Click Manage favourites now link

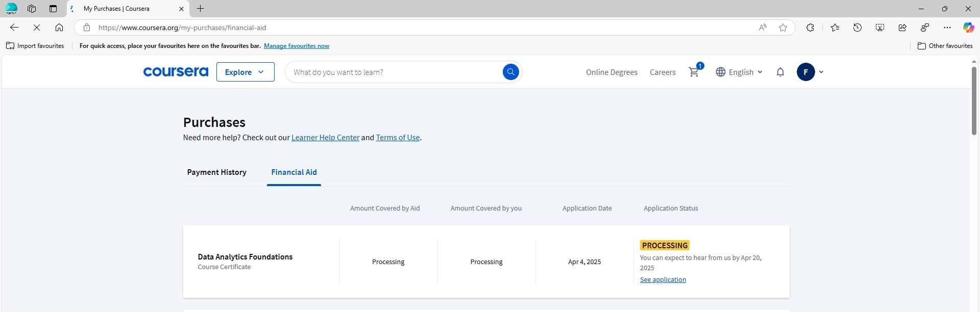click(297, 46)
